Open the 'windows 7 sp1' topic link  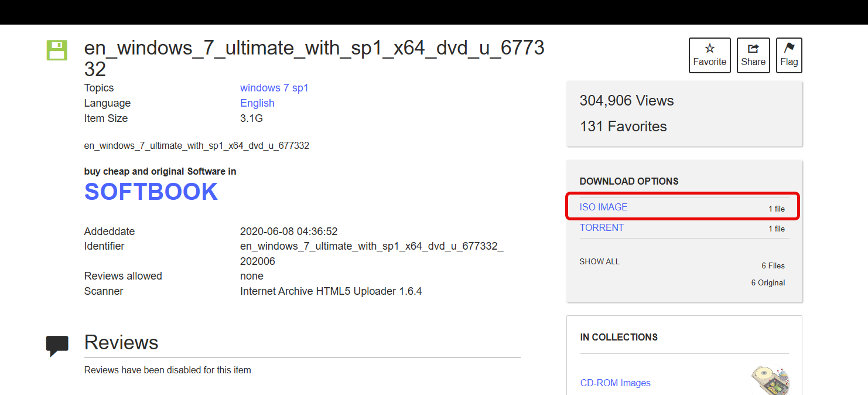[274, 88]
